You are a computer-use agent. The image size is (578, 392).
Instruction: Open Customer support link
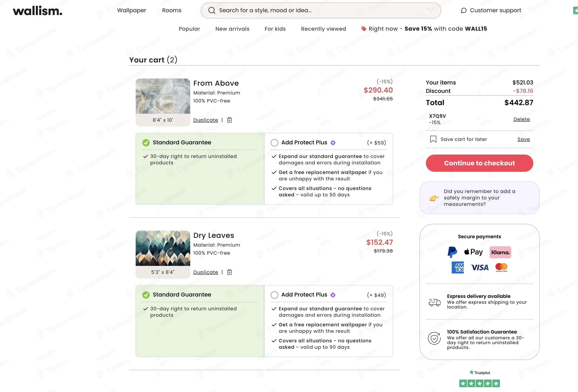tap(495, 10)
